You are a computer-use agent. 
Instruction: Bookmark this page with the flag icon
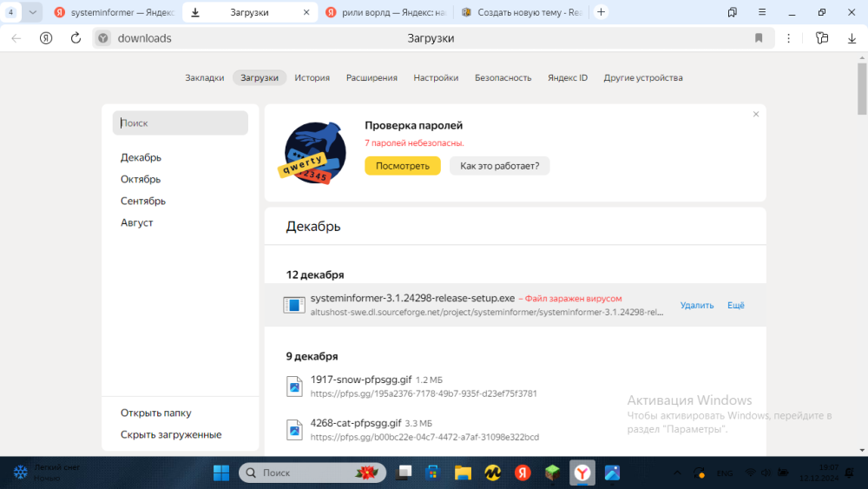pyautogui.click(x=759, y=38)
